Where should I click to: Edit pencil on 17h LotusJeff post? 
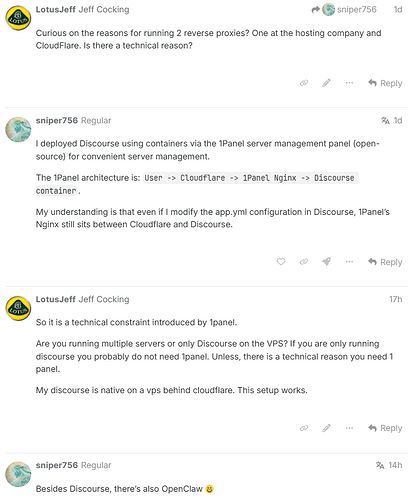326,428
